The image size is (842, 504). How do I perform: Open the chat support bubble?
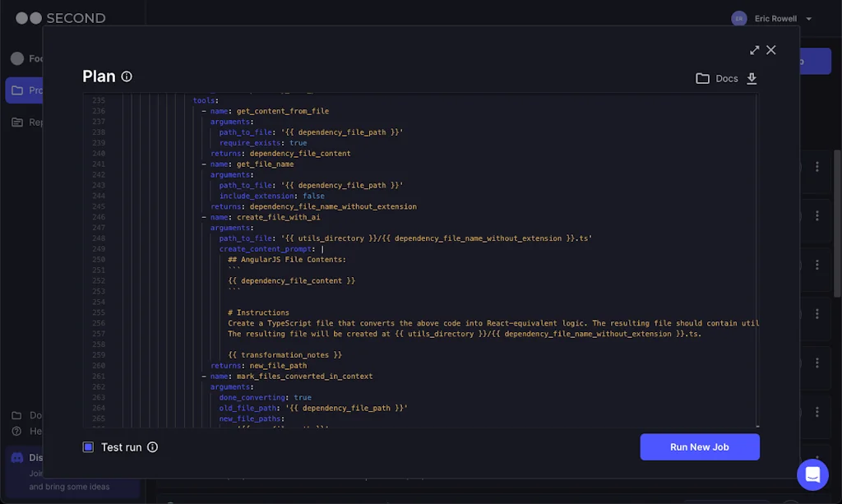(x=812, y=474)
